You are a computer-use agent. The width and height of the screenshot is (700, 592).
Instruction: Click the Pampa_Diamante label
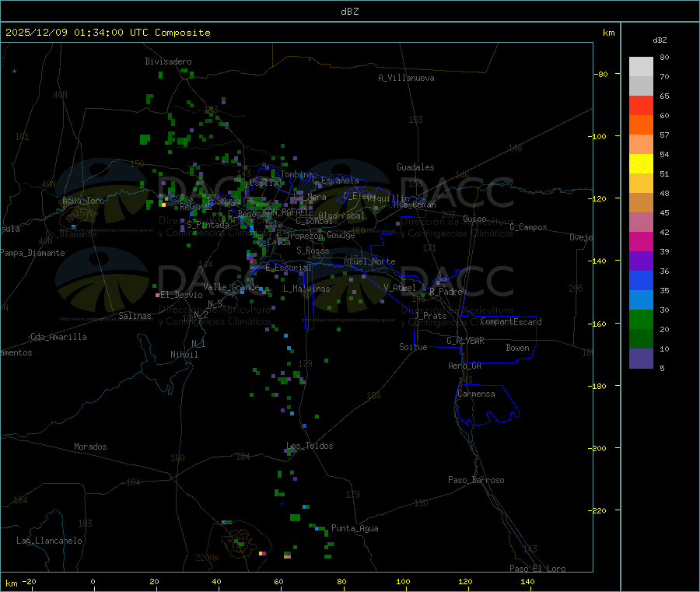pos(32,253)
